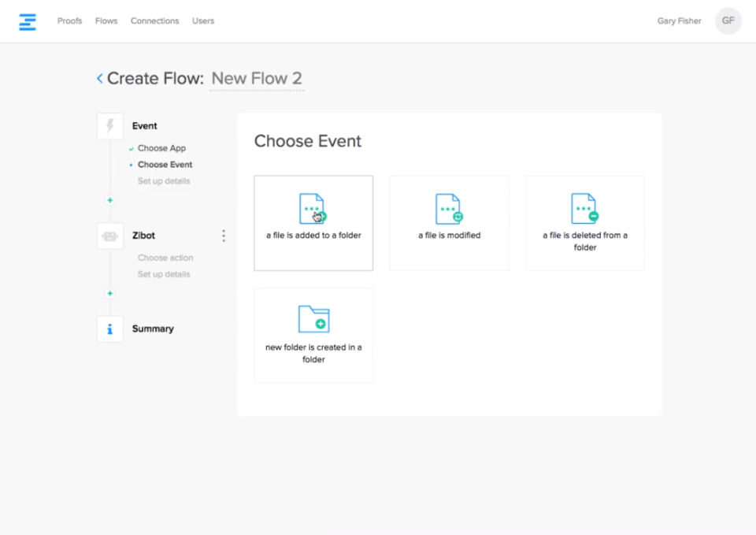Open the Choose action step
Viewport: 756px width, 535px height.
pyautogui.click(x=165, y=258)
